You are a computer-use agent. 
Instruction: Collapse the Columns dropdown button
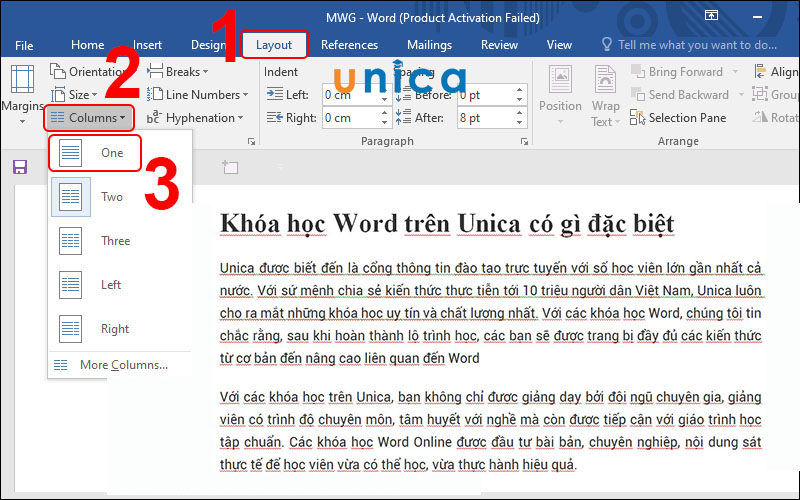click(x=89, y=118)
